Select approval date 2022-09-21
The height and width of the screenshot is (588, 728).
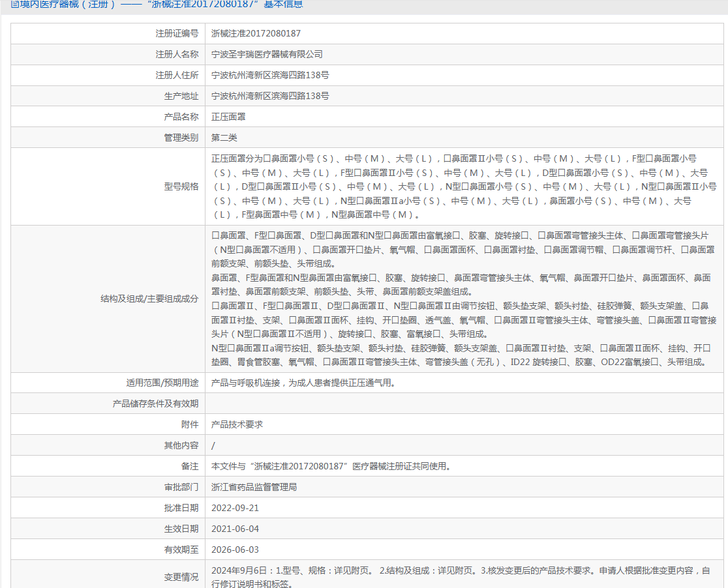tap(235, 508)
